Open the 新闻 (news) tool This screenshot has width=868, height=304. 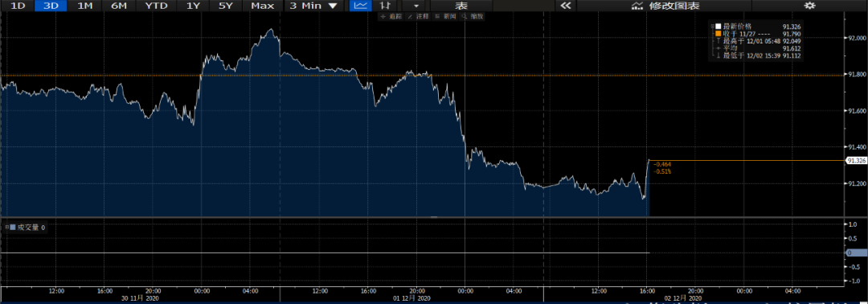tap(444, 17)
